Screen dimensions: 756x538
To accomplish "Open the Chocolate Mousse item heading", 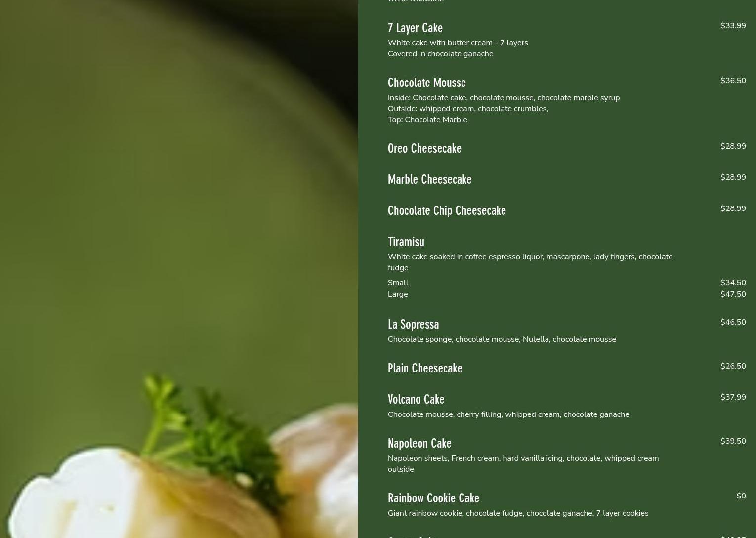I will point(426,83).
